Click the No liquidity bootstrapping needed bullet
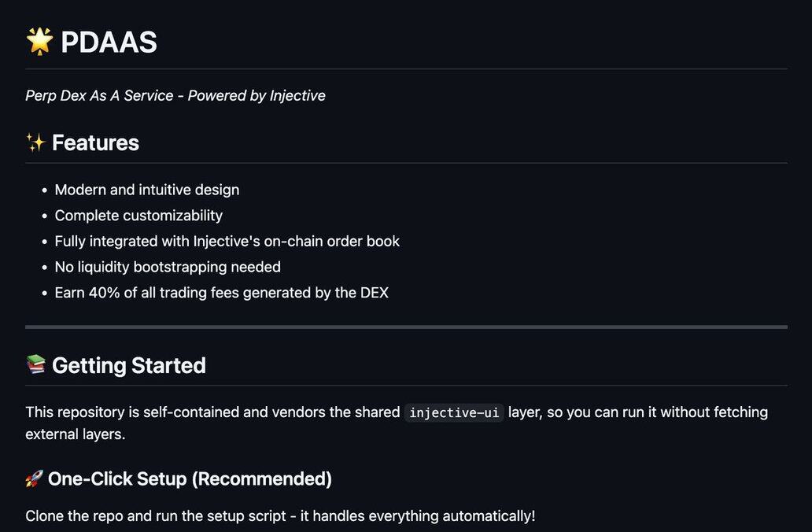The height and width of the screenshot is (532, 812). (168, 267)
